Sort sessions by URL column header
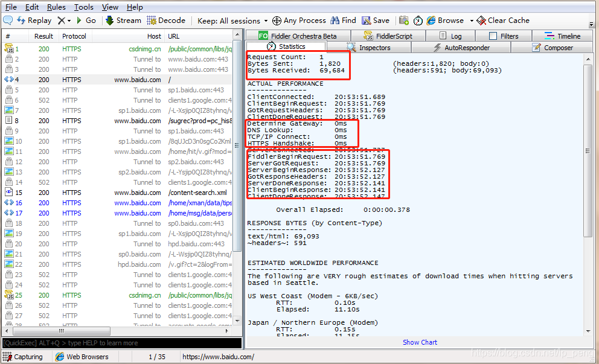 point(199,36)
